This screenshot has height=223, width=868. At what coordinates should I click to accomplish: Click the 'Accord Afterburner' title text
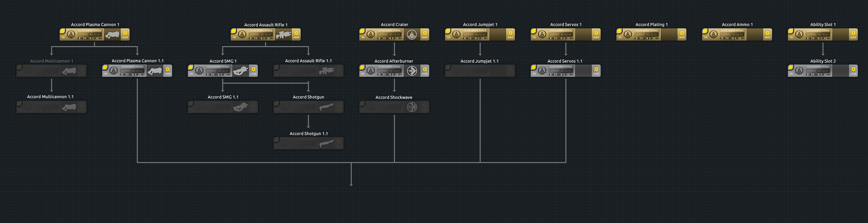394,61
